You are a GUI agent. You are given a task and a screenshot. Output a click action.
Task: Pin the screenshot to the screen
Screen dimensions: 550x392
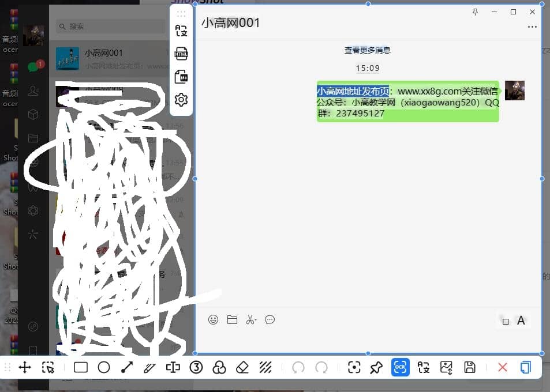point(377,367)
